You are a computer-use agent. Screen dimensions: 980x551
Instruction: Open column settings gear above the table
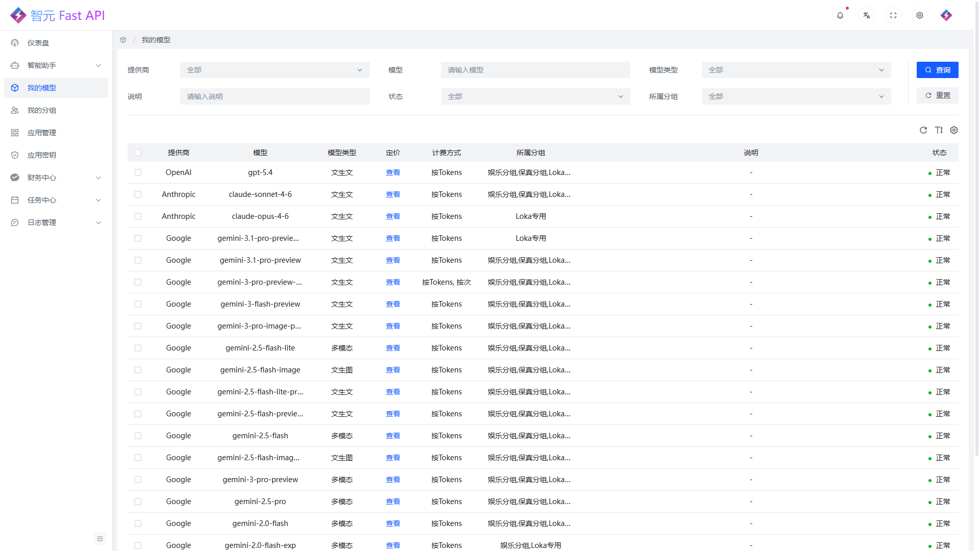click(x=954, y=130)
